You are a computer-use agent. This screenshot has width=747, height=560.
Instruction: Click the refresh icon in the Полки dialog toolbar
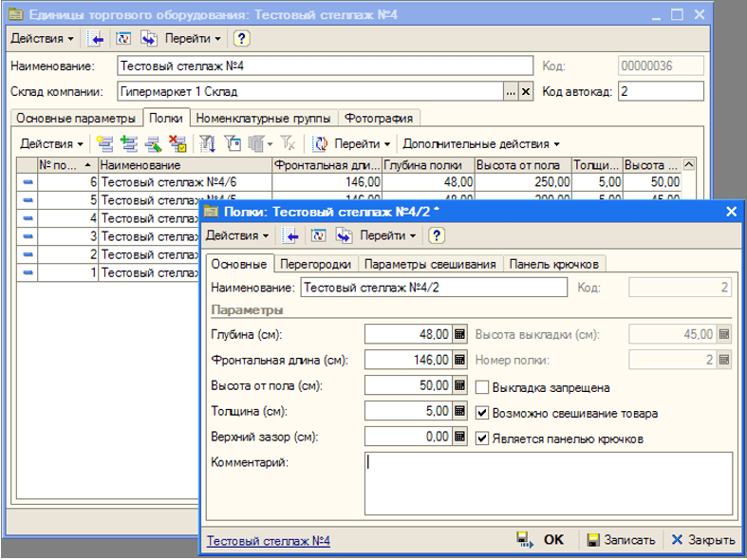tap(318, 235)
